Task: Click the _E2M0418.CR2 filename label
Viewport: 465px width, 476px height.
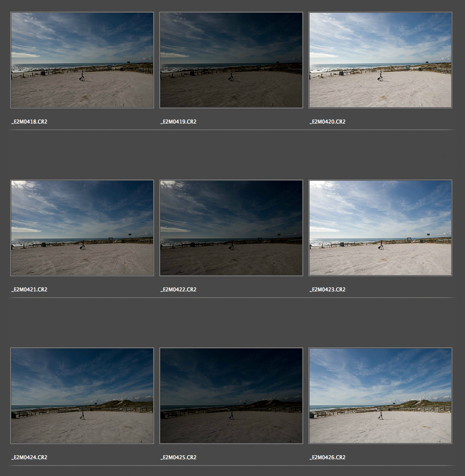Action: point(30,122)
